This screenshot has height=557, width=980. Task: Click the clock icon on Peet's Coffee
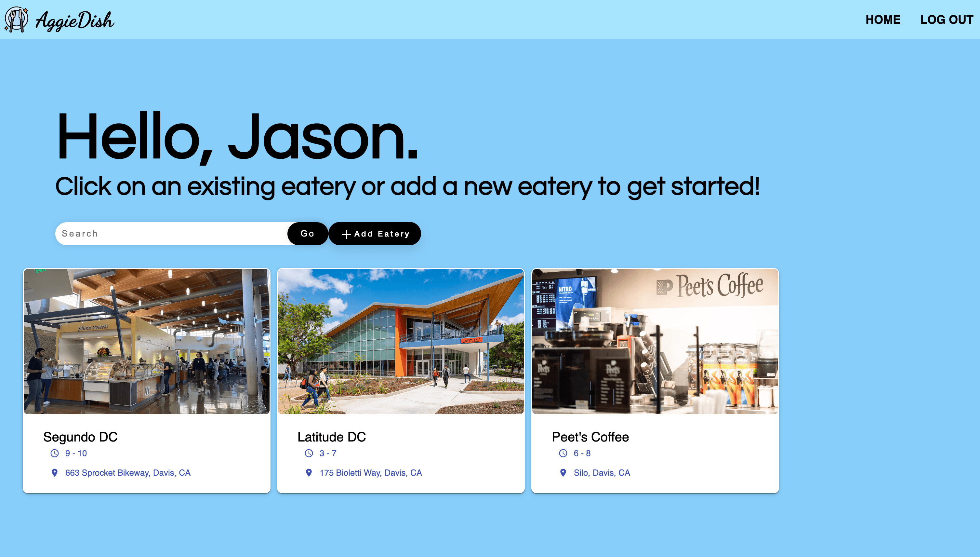tap(562, 453)
